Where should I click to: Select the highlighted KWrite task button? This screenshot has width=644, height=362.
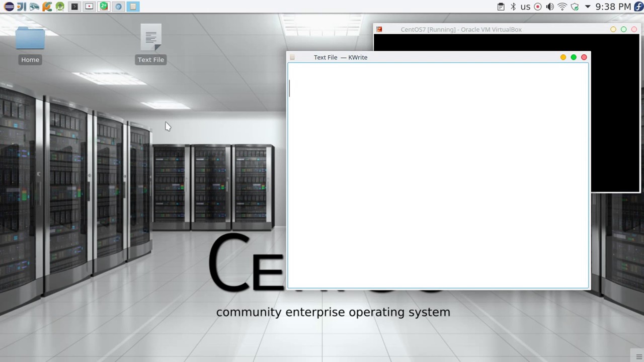tap(133, 7)
